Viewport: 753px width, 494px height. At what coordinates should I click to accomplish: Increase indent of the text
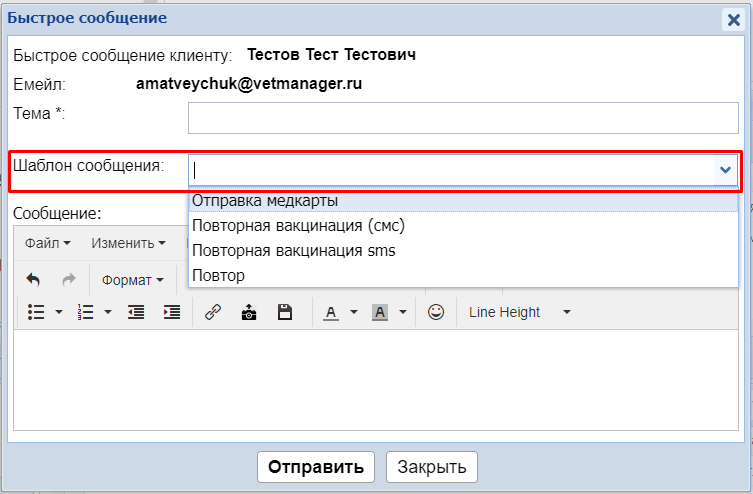[x=172, y=312]
